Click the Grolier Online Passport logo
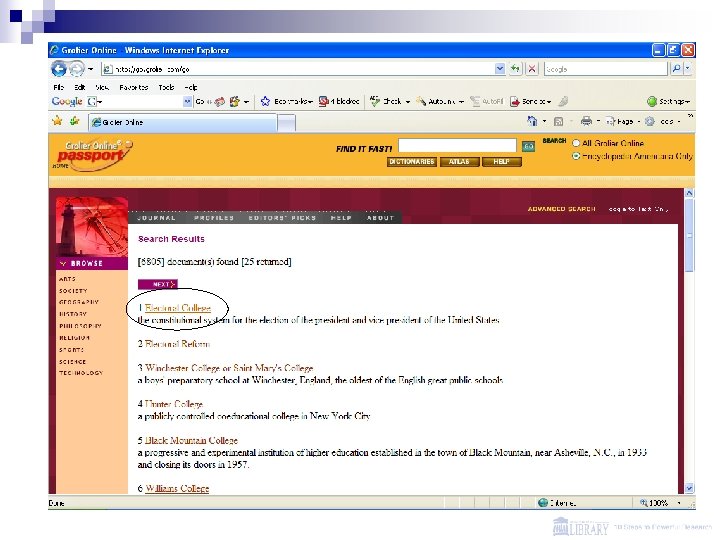This screenshot has width=720, height=540. [x=93, y=154]
